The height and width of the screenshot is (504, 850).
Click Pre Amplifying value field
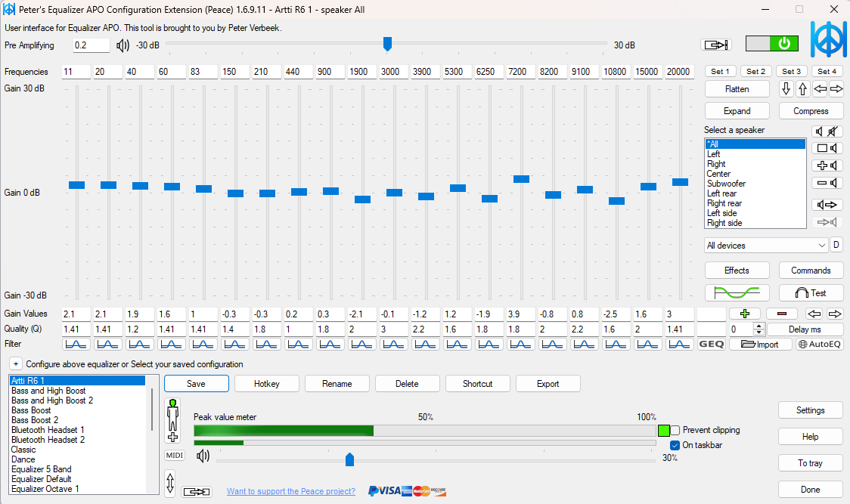tap(91, 45)
